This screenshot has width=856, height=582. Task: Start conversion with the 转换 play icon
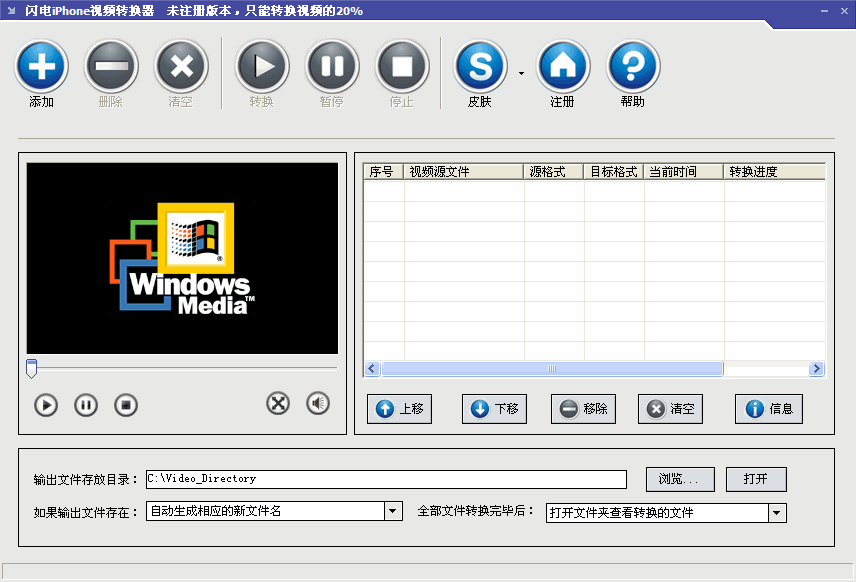pyautogui.click(x=262, y=67)
